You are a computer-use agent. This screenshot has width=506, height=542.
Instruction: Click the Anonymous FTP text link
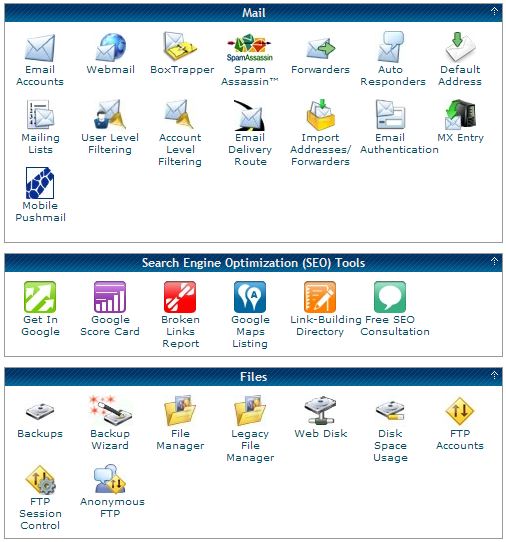[x=112, y=507]
